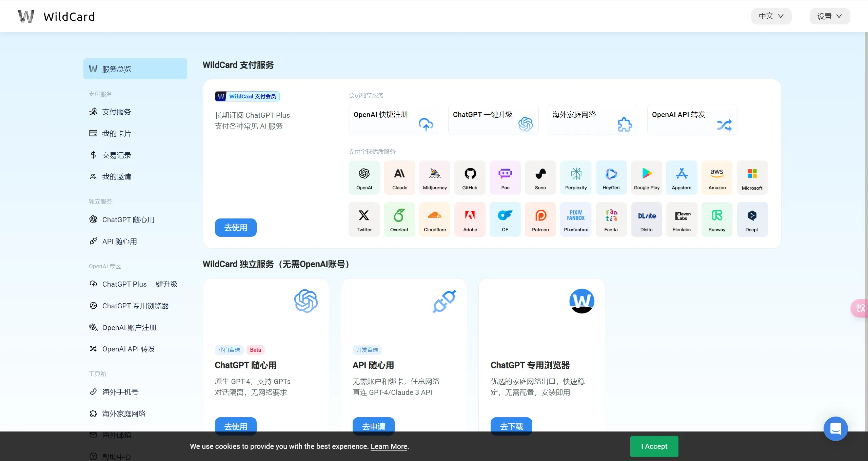868x461 pixels.
Task: Select the Claude service tile
Action: click(x=399, y=177)
